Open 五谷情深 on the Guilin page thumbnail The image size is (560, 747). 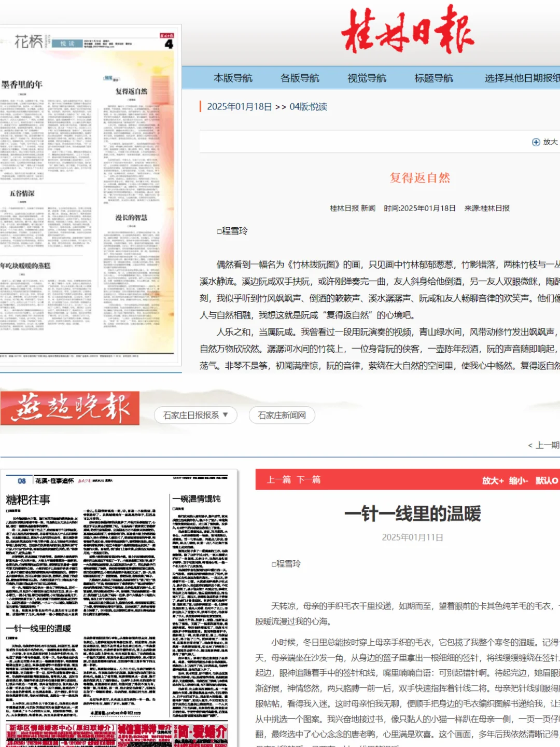click(22, 193)
